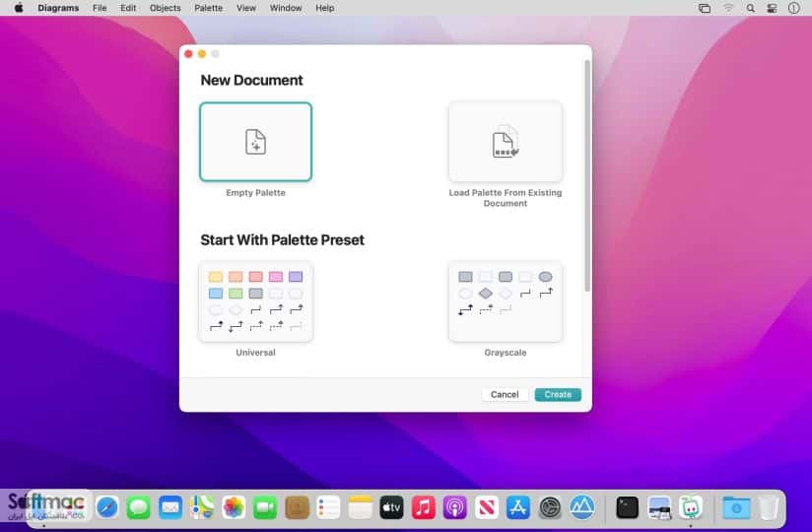812x532 pixels.
Task: Open the Apple menu
Action: pyautogui.click(x=19, y=8)
